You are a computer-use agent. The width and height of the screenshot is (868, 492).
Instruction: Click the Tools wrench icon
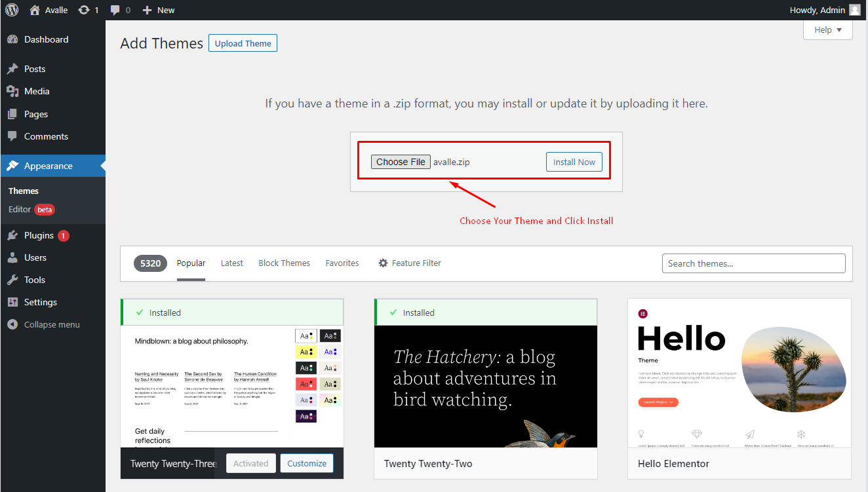pyautogui.click(x=12, y=280)
